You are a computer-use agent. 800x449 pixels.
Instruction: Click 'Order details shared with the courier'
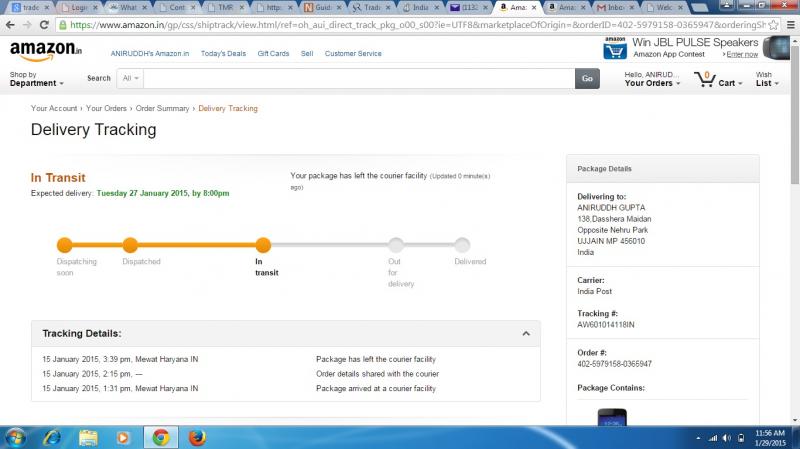pyautogui.click(x=377, y=373)
